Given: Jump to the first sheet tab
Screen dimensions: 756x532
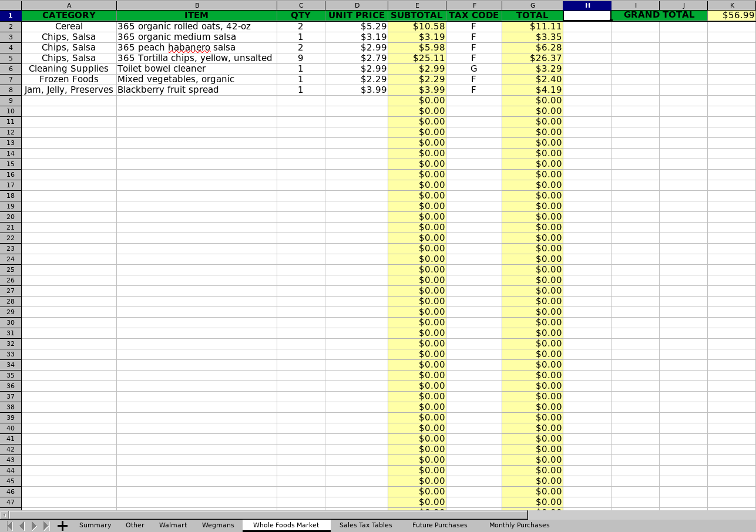Looking at the screenshot, I should click(9, 526).
